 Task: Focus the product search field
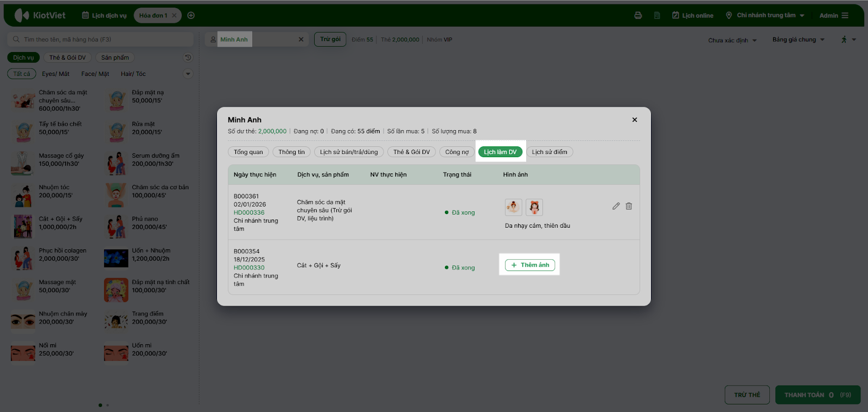tap(101, 39)
